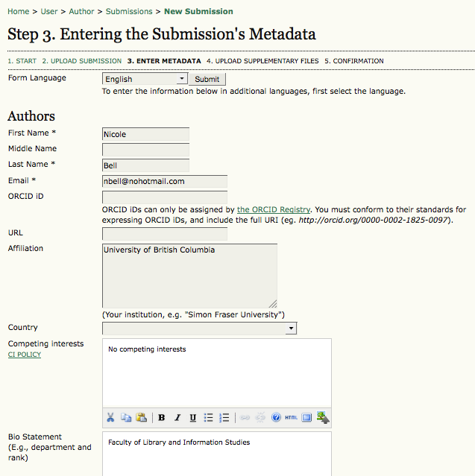This screenshot has height=476, width=475.
Task: Click the Submit button next to Form Language
Action: pyautogui.click(x=207, y=79)
